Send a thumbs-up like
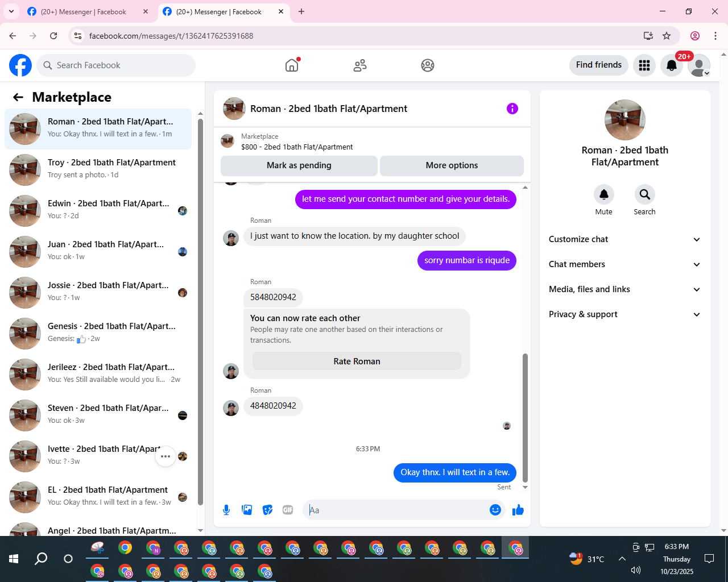 click(518, 510)
